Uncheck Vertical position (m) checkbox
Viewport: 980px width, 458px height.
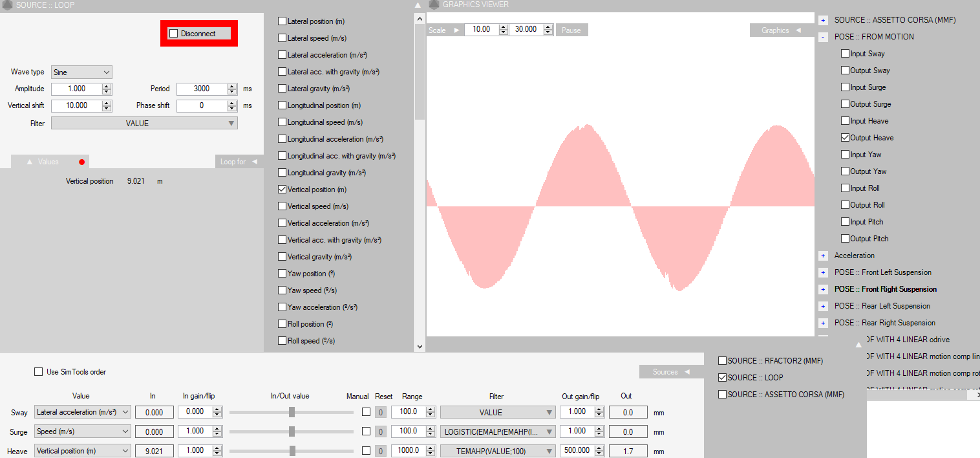tap(282, 190)
